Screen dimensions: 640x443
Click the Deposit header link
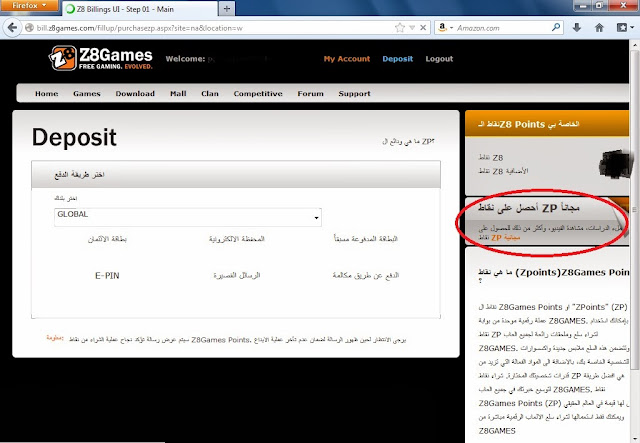(398, 59)
